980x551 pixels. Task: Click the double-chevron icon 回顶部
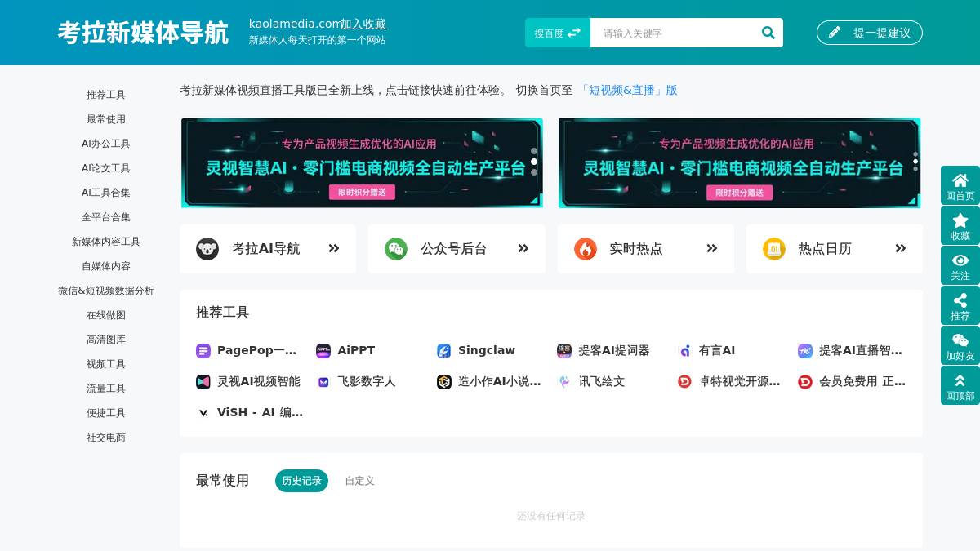point(960,380)
